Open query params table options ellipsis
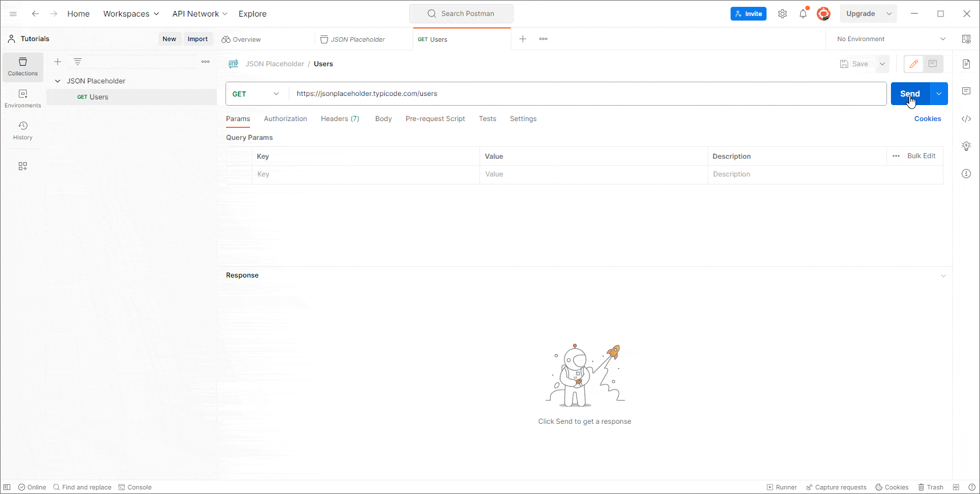Screen dimensions: 980x494 click(896, 156)
